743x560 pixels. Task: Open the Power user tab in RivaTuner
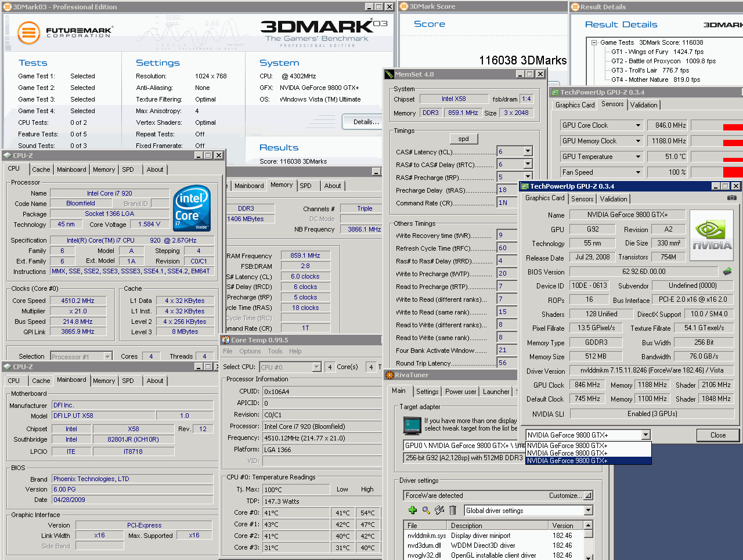click(460, 392)
